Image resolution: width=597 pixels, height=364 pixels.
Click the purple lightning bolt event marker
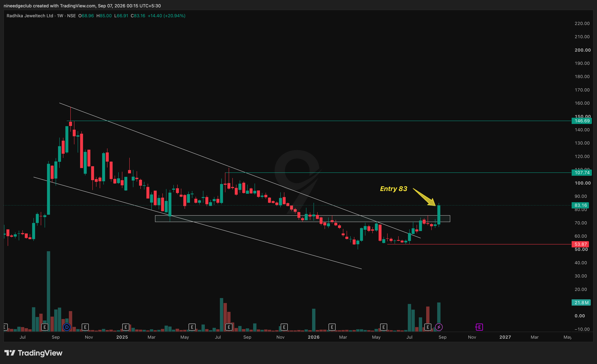click(439, 327)
